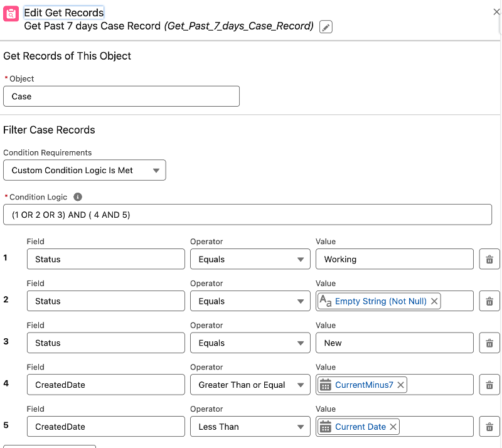502x448 pixels.
Task: Select the Current Date pill text
Action: 360,427
